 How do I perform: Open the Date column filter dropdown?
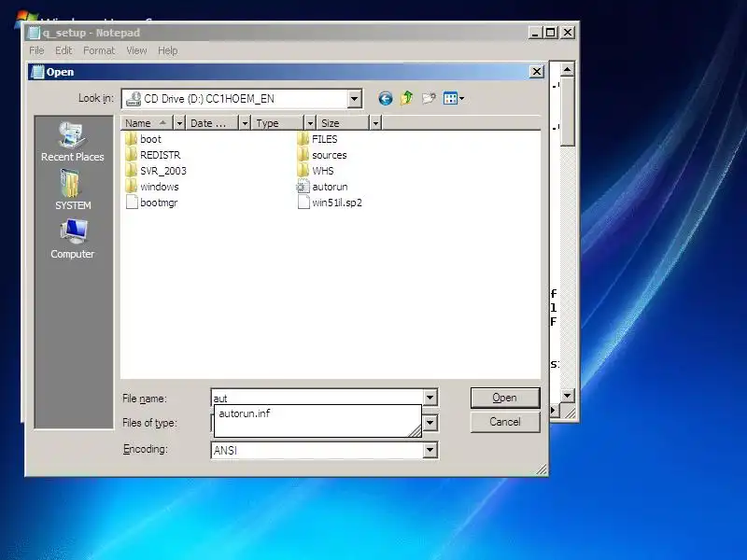pyautogui.click(x=245, y=123)
